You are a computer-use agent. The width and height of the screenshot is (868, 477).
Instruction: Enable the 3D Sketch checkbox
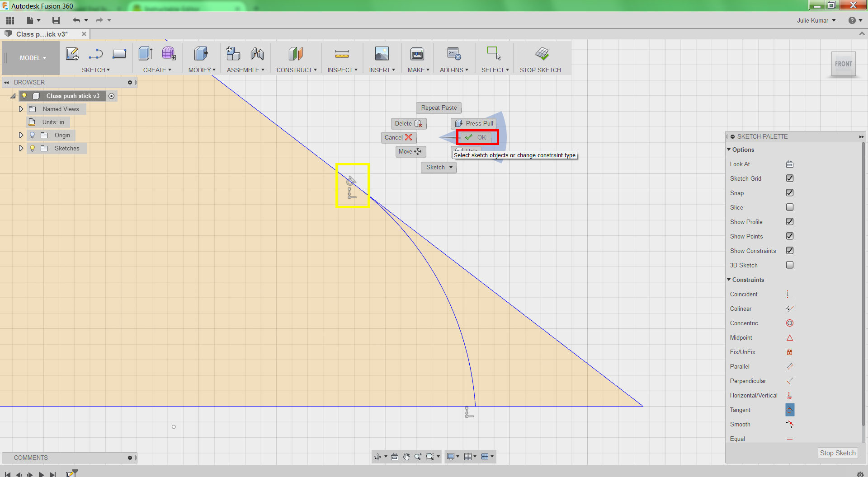(x=790, y=265)
